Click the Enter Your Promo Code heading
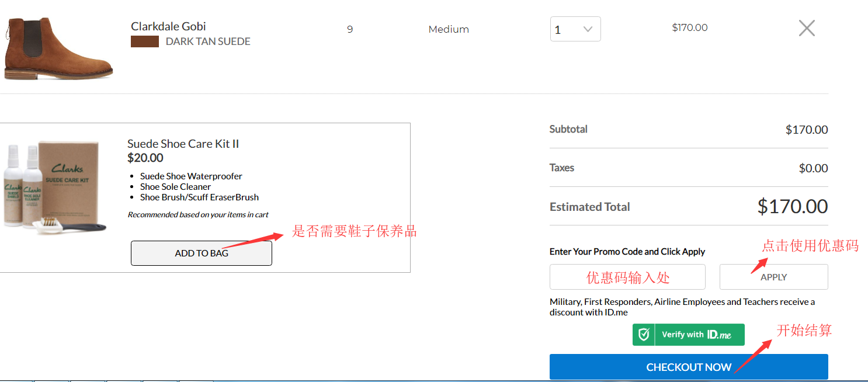 pos(627,251)
